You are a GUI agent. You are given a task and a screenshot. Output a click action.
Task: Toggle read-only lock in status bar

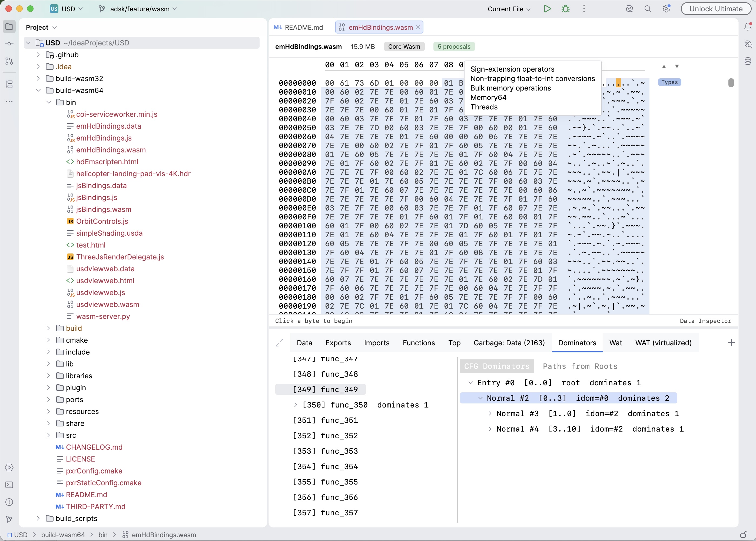[x=744, y=535]
